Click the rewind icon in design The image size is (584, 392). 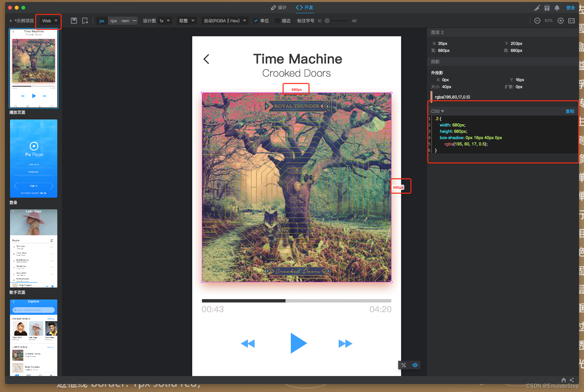tap(248, 343)
